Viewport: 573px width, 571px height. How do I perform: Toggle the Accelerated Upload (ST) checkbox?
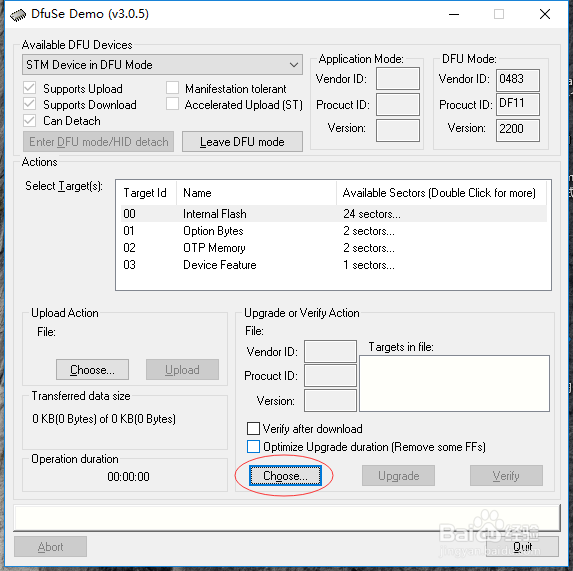(172, 104)
